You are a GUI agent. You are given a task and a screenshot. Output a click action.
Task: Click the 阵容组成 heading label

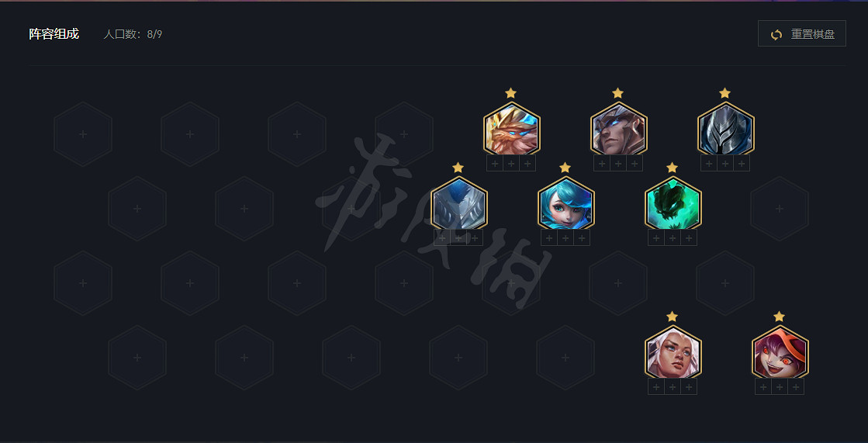pyautogui.click(x=54, y=34)
